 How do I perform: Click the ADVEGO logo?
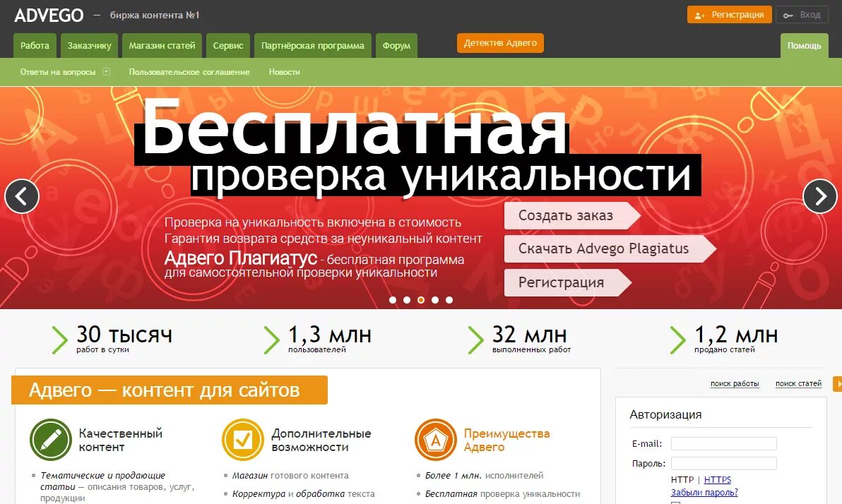click(x=49, y=15)
